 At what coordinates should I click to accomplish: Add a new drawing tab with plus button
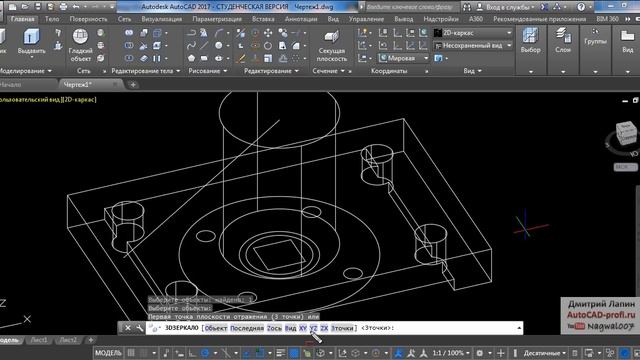pos(133,84)
